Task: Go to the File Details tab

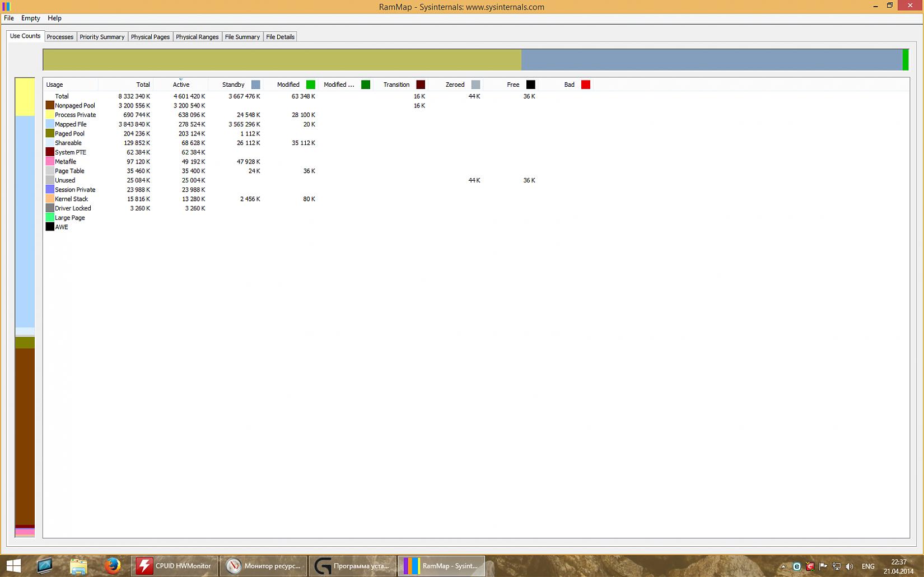Action: point(280,37)
